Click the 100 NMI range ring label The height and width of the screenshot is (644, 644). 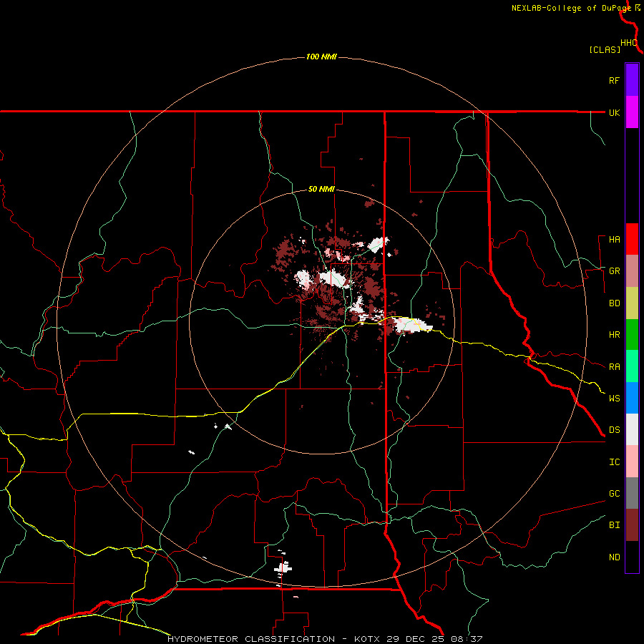click(321, 57)
